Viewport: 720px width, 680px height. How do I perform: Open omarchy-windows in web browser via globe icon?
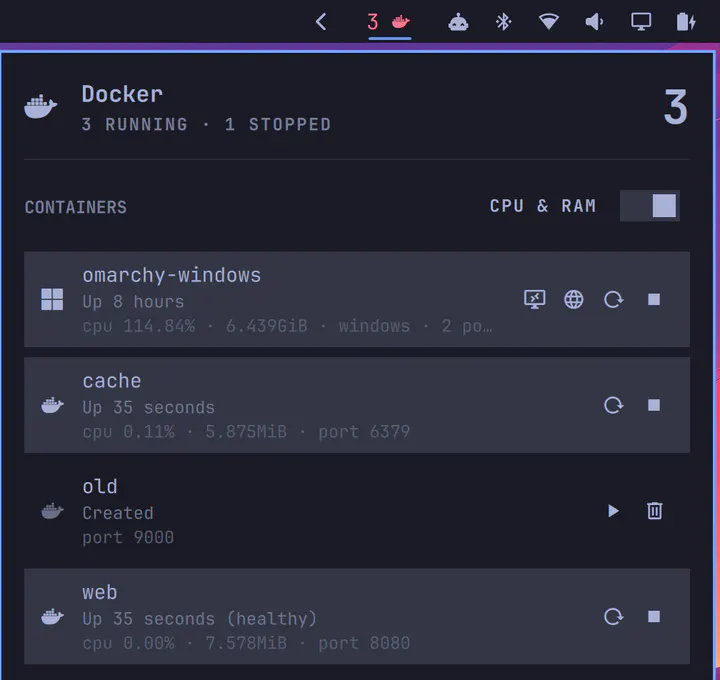(x=574, y=299)
